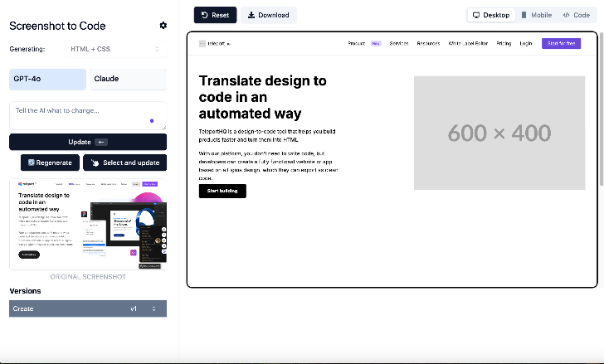Click the 'Versions' heading
Viewport: 604px width, 364px height.
(x=25, y=291)
